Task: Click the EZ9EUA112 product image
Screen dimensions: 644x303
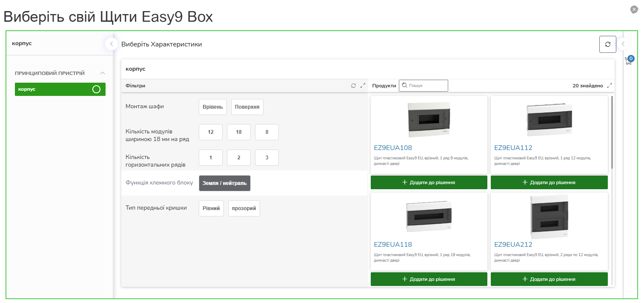Action: coord(549,120)
